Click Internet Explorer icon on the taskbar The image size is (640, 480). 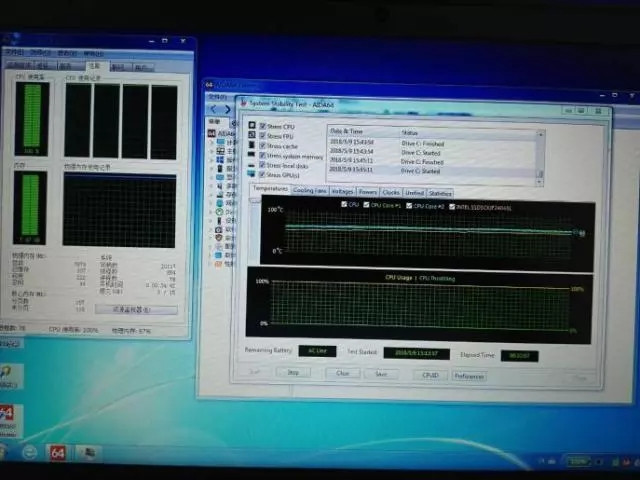point(30,452)
